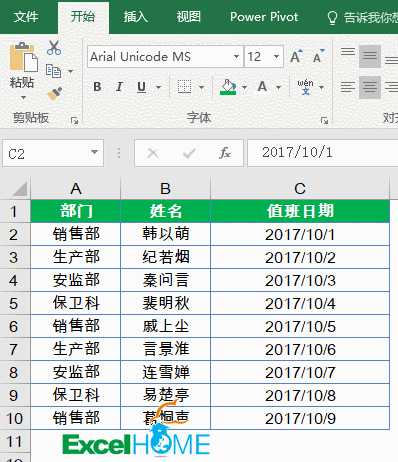The width and height of the screenshot is (398, 462).
Task: Click cell containing 2017/10/5
Action: (300, 326)
